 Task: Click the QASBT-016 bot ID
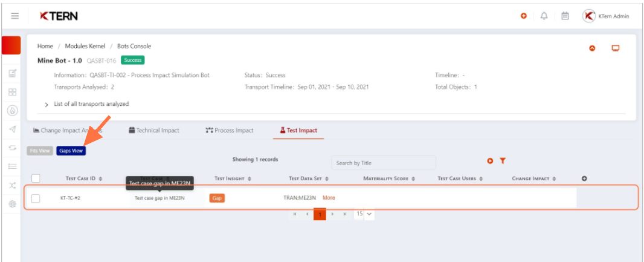pos(102,61)
